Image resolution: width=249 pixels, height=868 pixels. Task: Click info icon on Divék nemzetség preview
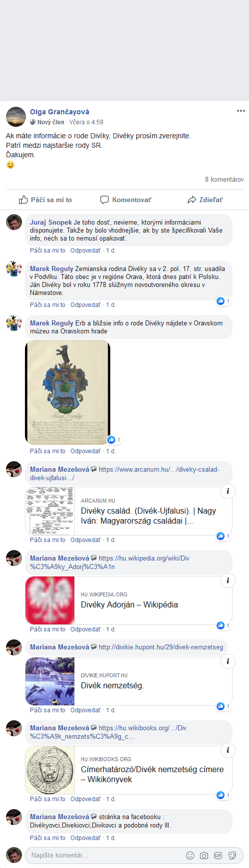pyautogui.click(x=228, y=661)
